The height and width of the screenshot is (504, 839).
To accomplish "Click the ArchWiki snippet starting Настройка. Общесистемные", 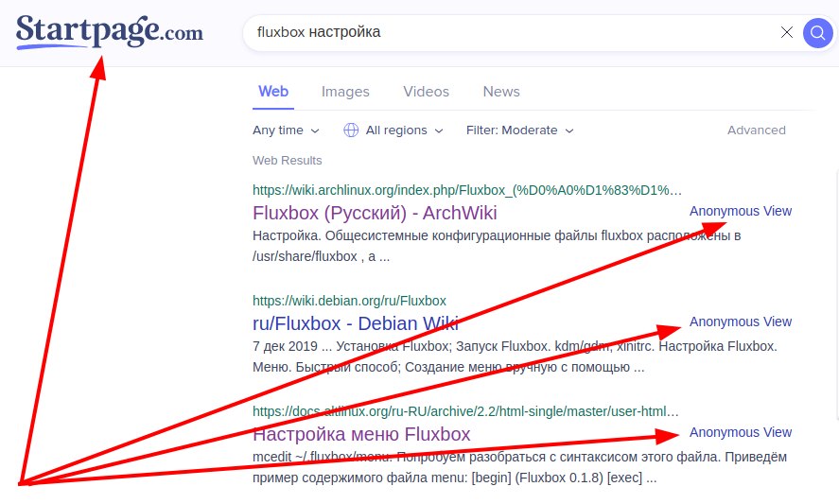I will coord(497,246).
